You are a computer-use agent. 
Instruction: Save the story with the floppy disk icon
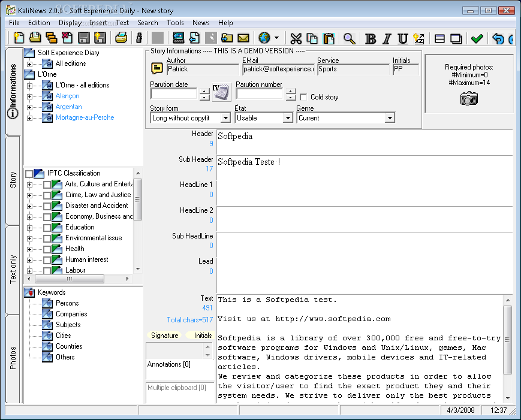84,38
